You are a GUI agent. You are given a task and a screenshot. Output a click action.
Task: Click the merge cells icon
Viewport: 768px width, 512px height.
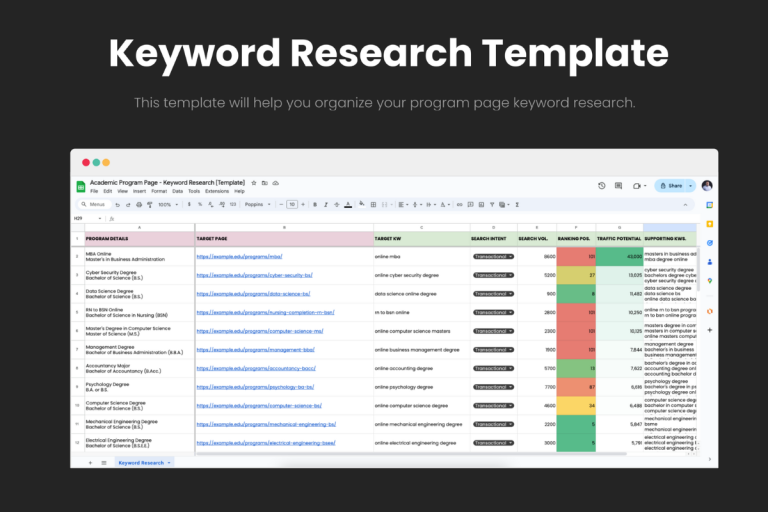[384, 205]
